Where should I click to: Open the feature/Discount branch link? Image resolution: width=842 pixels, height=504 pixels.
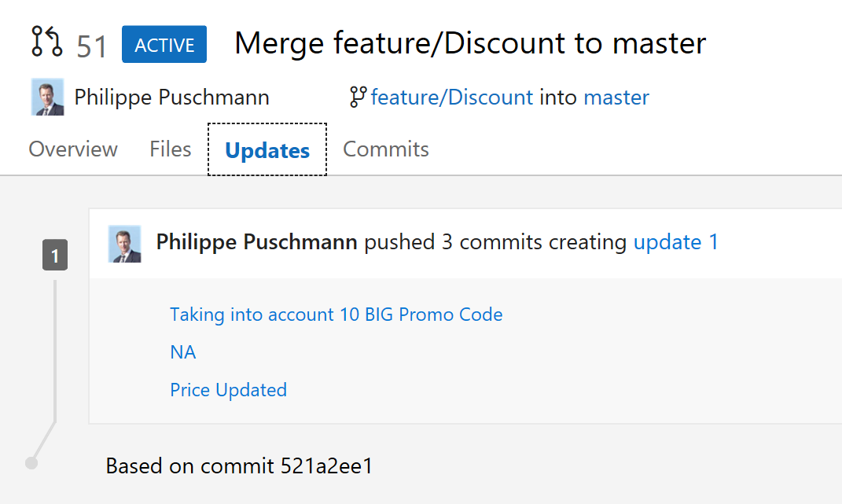[452, 97]
